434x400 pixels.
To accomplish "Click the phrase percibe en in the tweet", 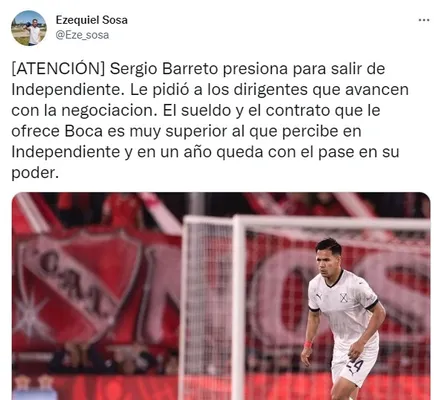I will [322, 131].
